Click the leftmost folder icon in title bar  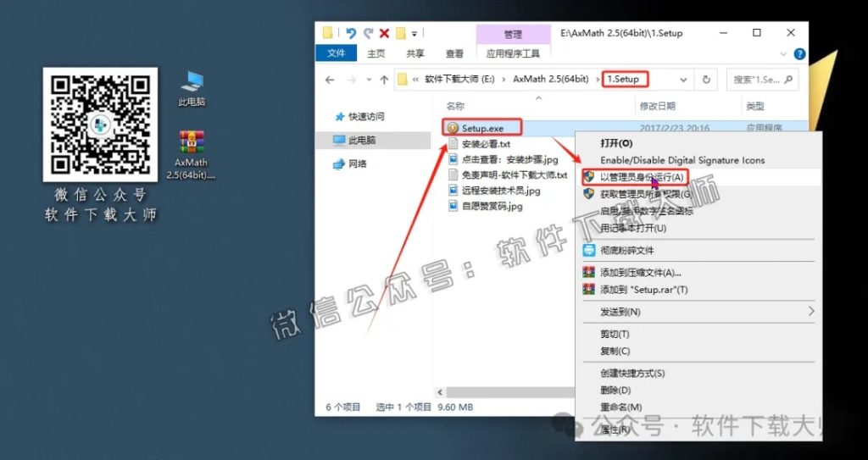[328, 33]
